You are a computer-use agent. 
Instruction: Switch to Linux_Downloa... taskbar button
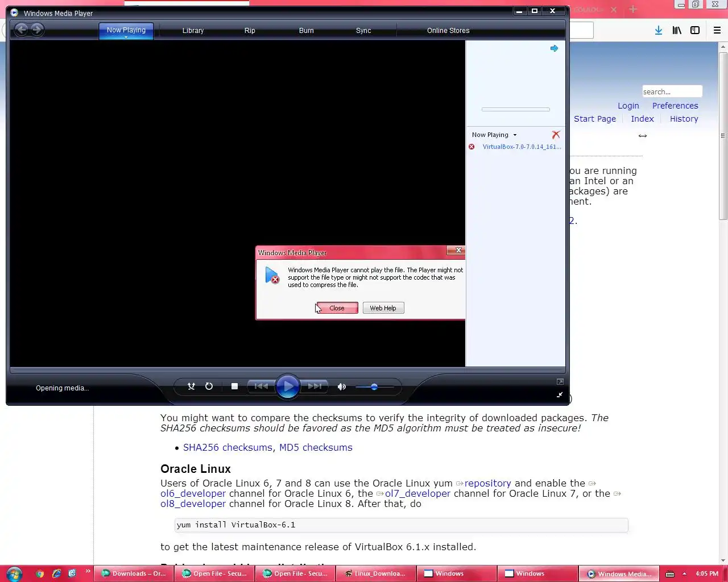(x=376, y=573)
